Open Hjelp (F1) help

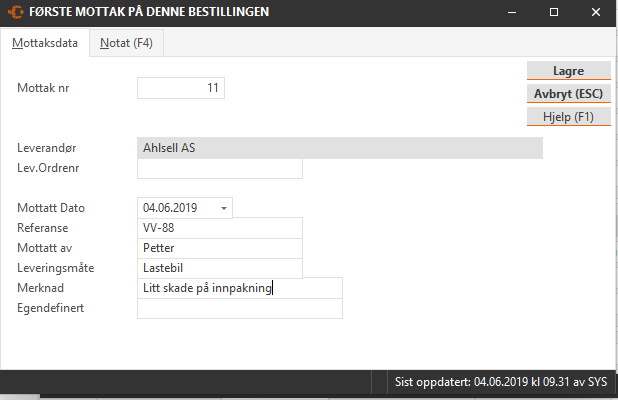click(x=568, y=116)
